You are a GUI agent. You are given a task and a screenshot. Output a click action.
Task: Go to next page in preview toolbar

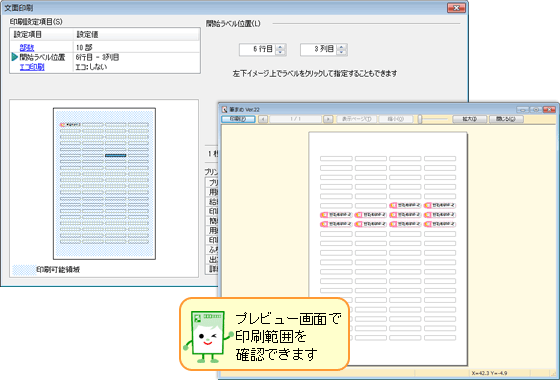pos(328,119)
